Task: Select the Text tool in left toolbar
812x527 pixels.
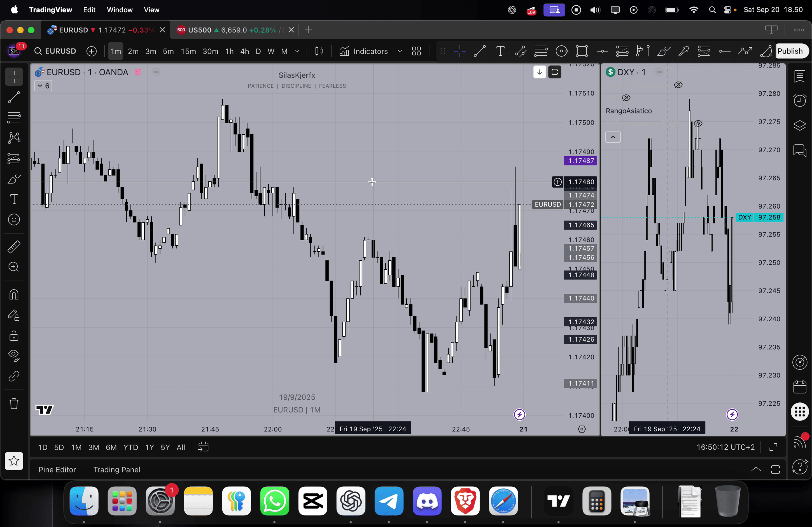Action: coord(14,199)
